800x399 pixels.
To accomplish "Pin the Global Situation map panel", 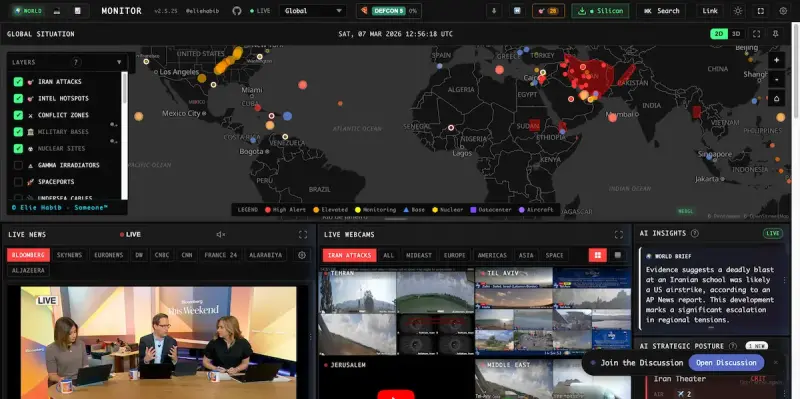I will coord(776,34).
